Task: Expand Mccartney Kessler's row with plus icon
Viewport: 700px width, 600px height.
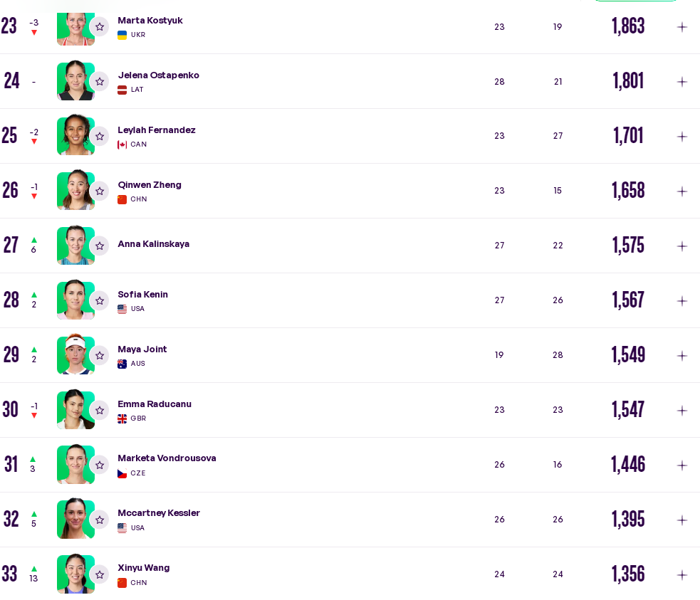Action: tap(681, 520)
